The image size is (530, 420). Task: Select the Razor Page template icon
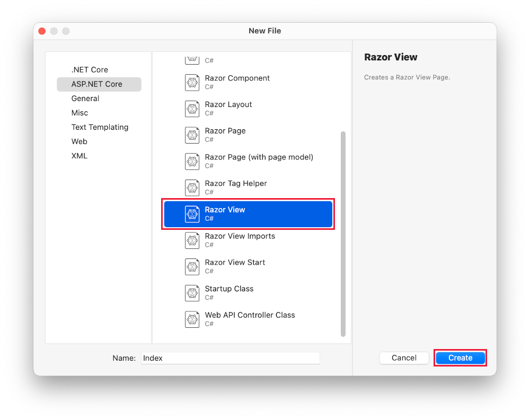[x=192, y=135]
